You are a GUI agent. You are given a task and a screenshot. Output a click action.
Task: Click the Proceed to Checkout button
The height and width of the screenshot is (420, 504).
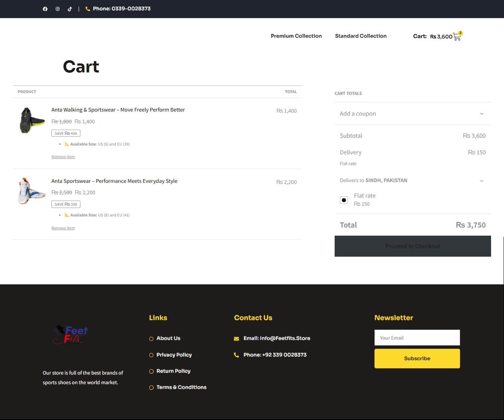click(x=412, y=246)
